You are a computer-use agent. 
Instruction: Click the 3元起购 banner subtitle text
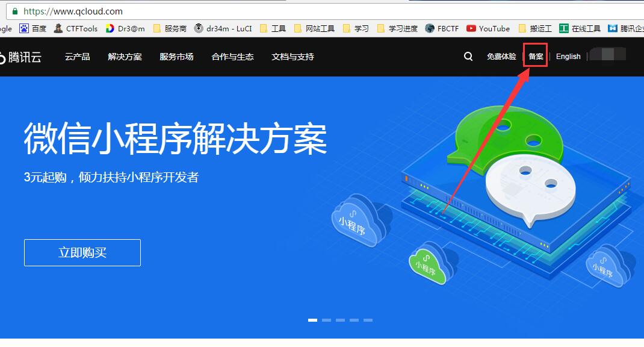111,177
